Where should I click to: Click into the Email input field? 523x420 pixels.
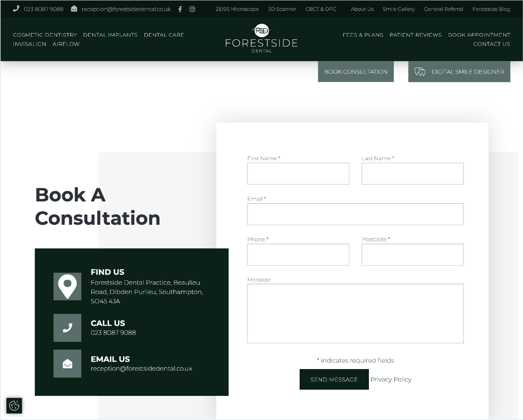[x=355, y=214]
